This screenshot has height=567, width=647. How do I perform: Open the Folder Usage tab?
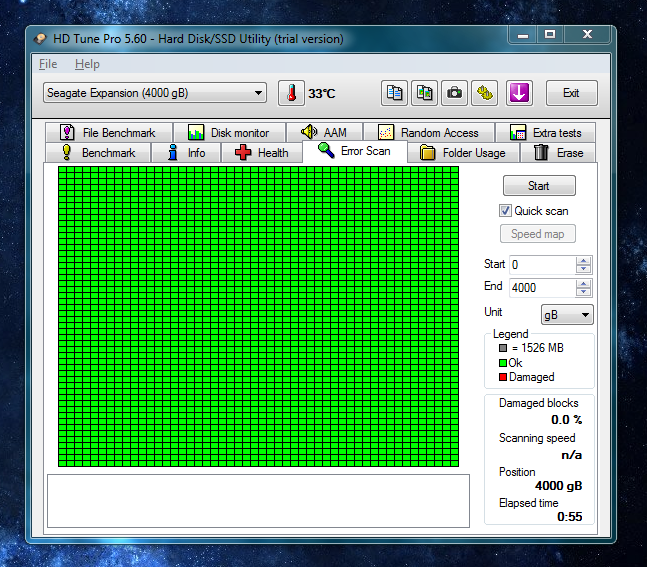point(463,153)
